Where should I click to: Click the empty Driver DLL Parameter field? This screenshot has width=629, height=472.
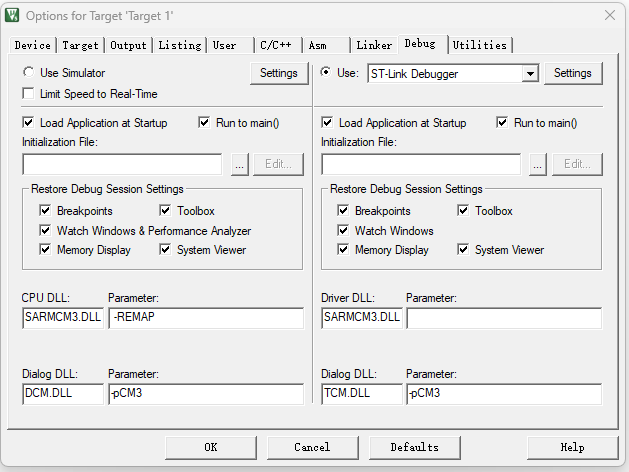pyautogui.click(x=504, y=318)
